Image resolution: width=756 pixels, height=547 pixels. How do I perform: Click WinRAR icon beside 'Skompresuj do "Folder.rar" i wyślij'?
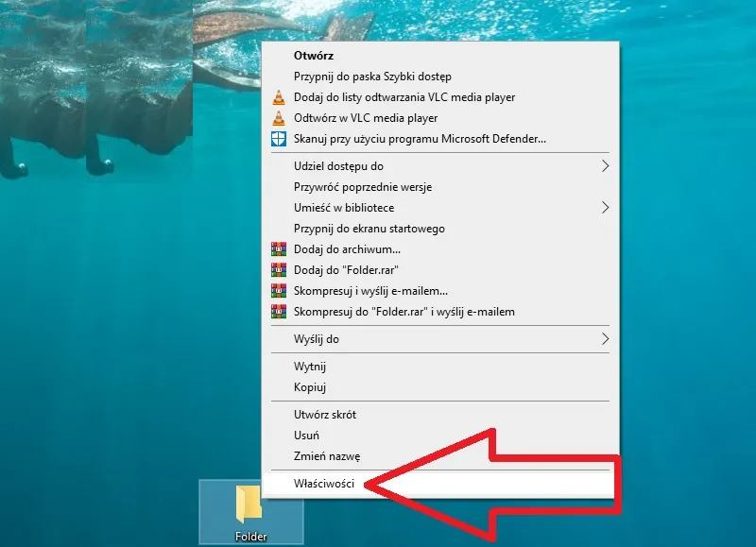[x=278, y=312]
